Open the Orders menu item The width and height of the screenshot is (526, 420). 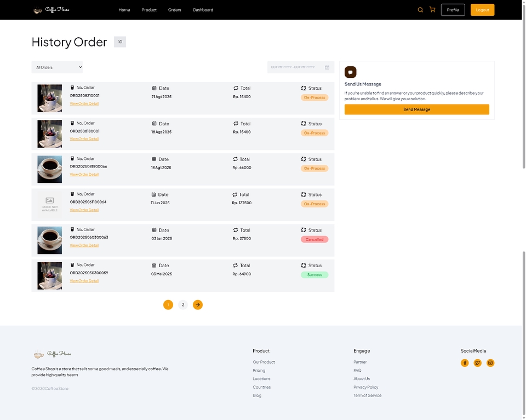tap(174, 10)
